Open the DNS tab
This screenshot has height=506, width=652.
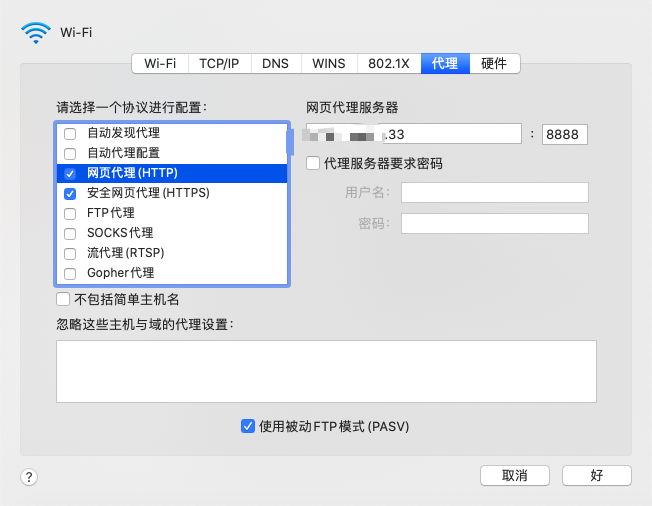tap(275, 64)
